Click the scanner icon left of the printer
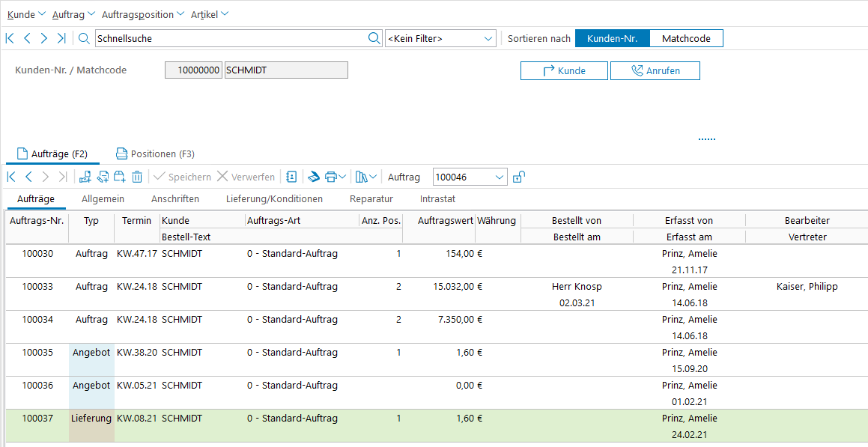This screenshot has height=447, width=868. 313,177
